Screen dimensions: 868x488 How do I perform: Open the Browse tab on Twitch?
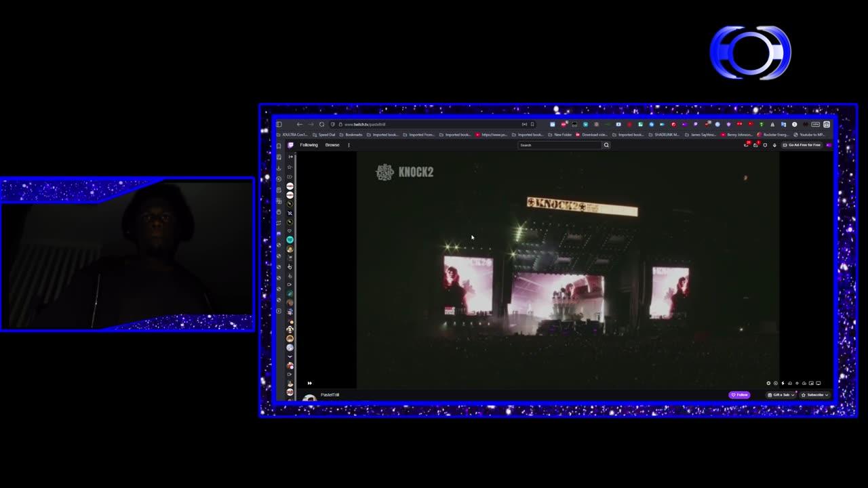(x=332, y=145)
